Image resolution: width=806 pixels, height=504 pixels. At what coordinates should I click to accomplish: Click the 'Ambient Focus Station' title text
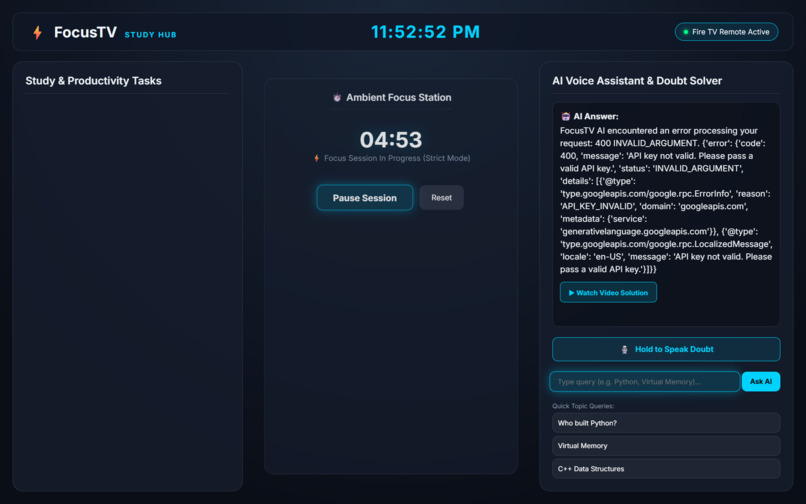point(398,98)
